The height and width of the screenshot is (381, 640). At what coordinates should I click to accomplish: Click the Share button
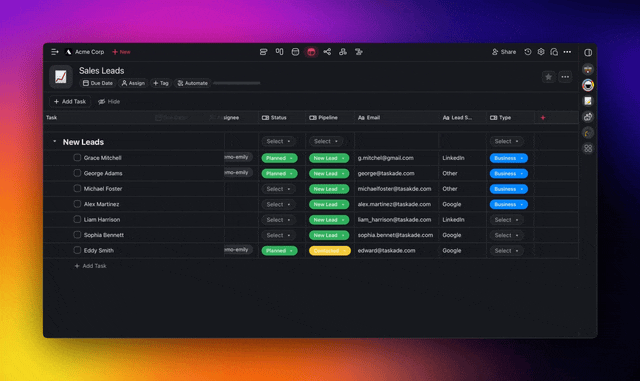tap(504, 52)
